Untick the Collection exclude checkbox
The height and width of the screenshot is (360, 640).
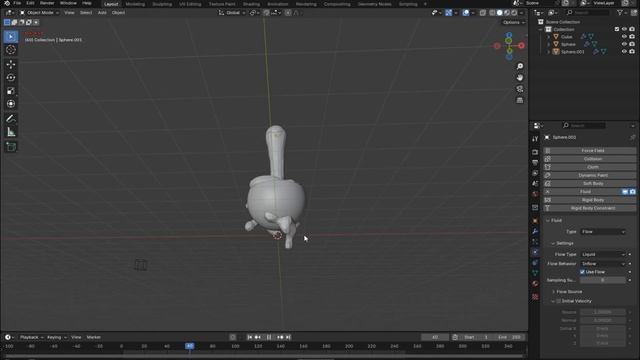point(617,29)
